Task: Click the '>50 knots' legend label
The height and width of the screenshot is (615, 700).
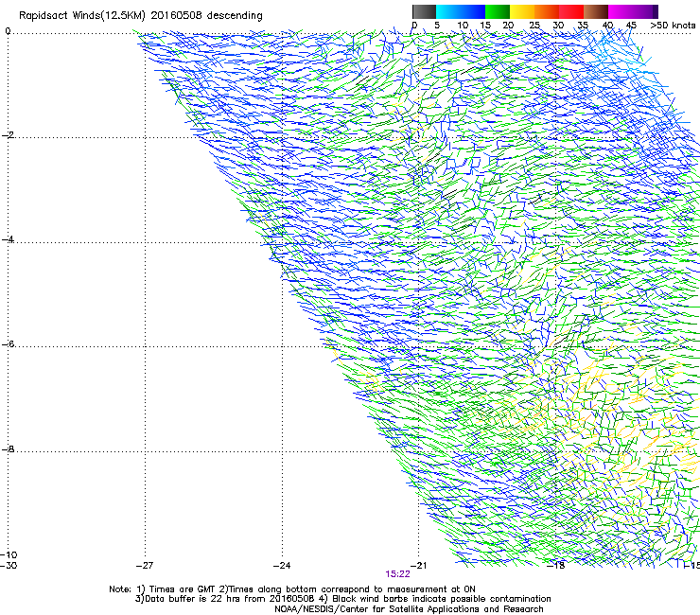Action: [x=673, y=26]
